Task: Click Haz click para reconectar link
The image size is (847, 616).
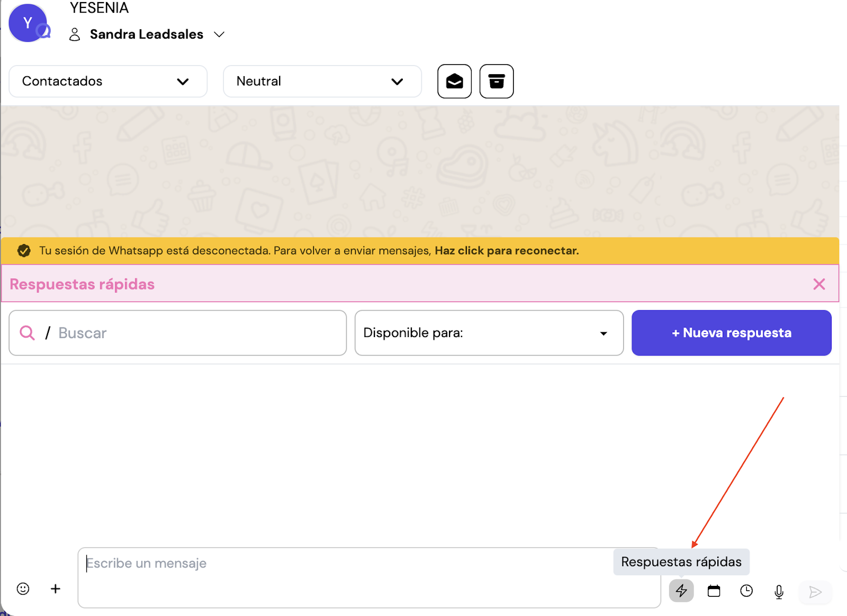Action: coord(507,251)
